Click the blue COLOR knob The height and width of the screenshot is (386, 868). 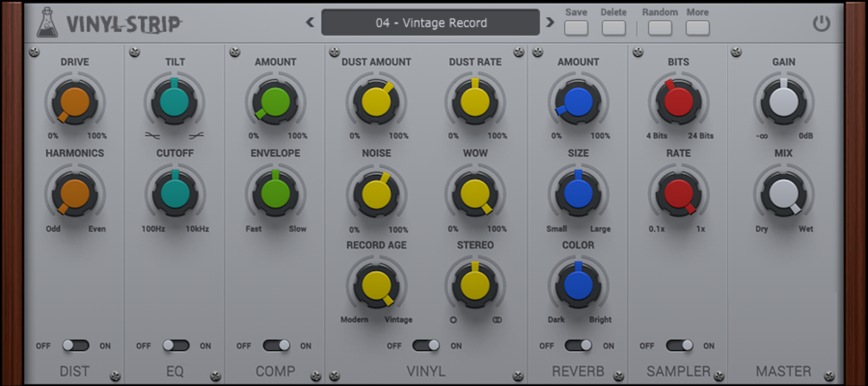coord(579,285)
